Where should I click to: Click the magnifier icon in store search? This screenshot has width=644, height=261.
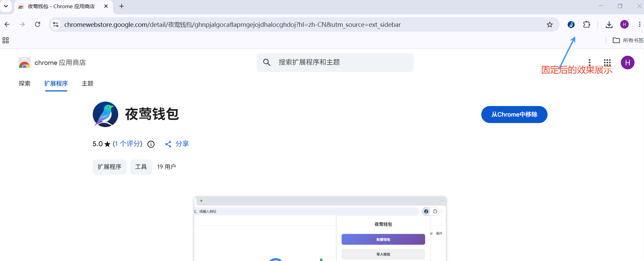[267, 63]
